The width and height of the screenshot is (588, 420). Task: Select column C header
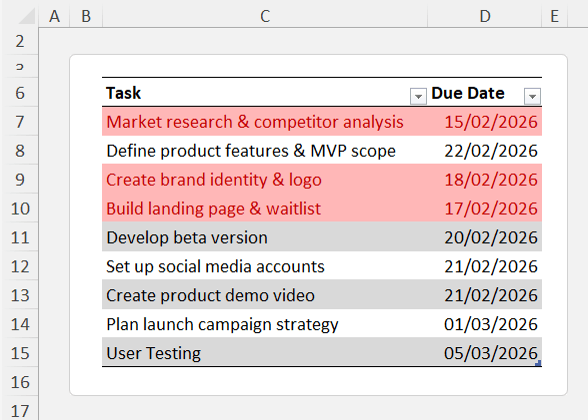tap(265, 16)
